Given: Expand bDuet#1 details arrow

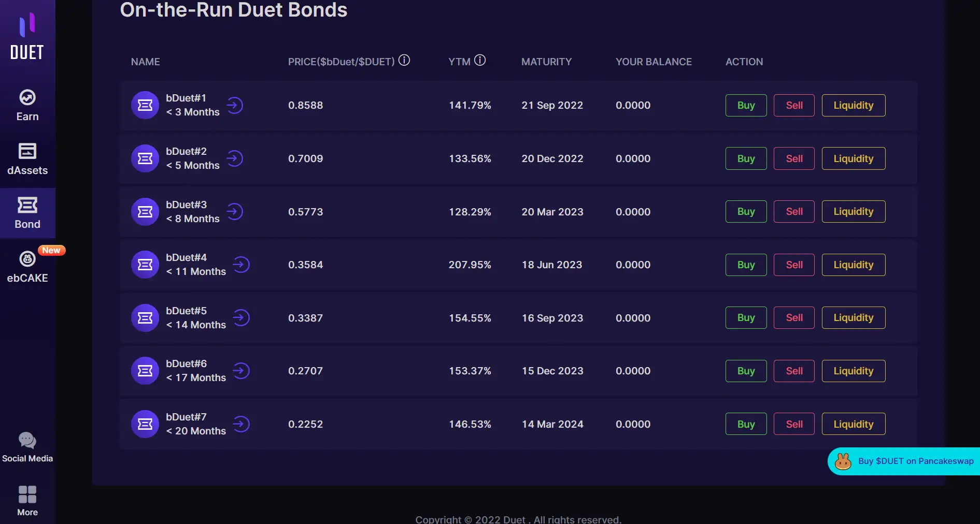Looking at the screenshot, I should pyautogui.click(x=235, y=105).
